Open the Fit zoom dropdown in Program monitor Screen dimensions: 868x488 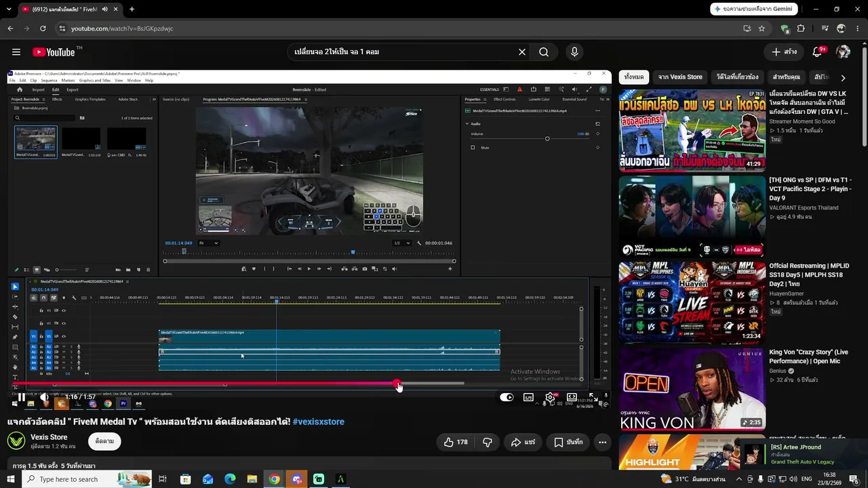click(208, 243)
